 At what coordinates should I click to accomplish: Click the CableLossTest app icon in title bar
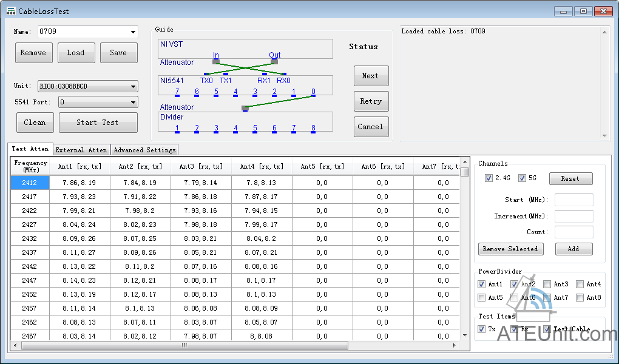coord(10,10)
